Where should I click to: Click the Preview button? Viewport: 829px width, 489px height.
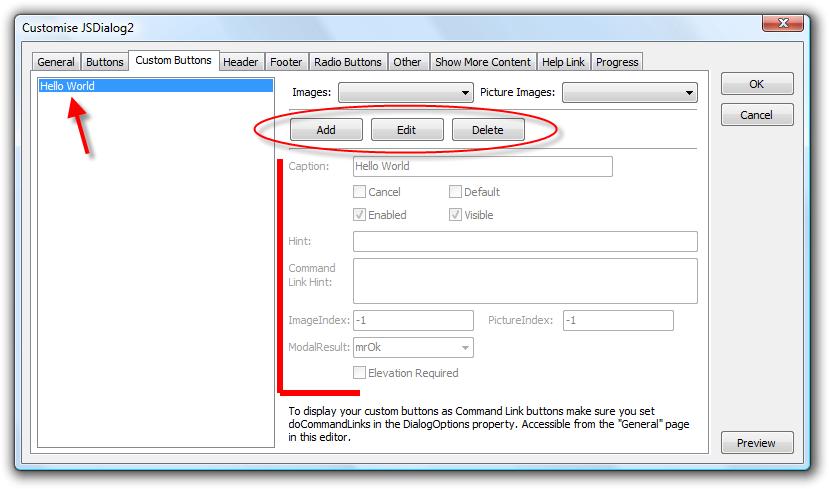click(x=757, y=443)
